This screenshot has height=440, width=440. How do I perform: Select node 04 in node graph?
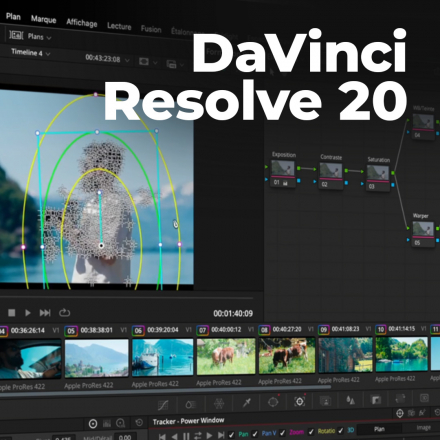[x=423, y=126]
